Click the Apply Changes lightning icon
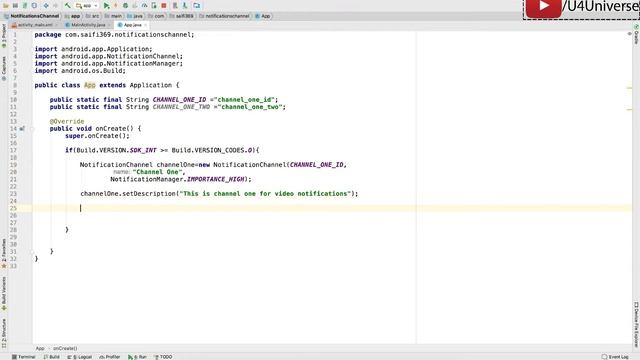The image size is (640, 360). tap(116, 6)
